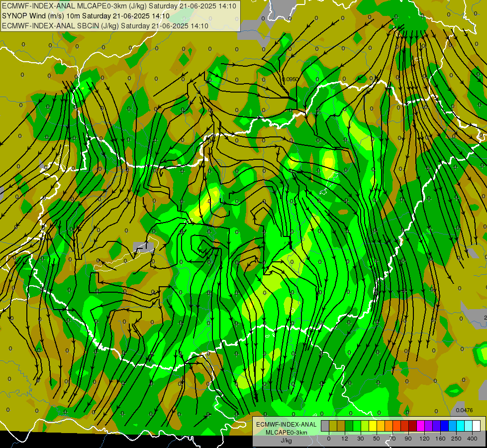This screenshot has height=448, width=487.
Task: Click the J/kg unit label in legend
Action: point(286,441)
